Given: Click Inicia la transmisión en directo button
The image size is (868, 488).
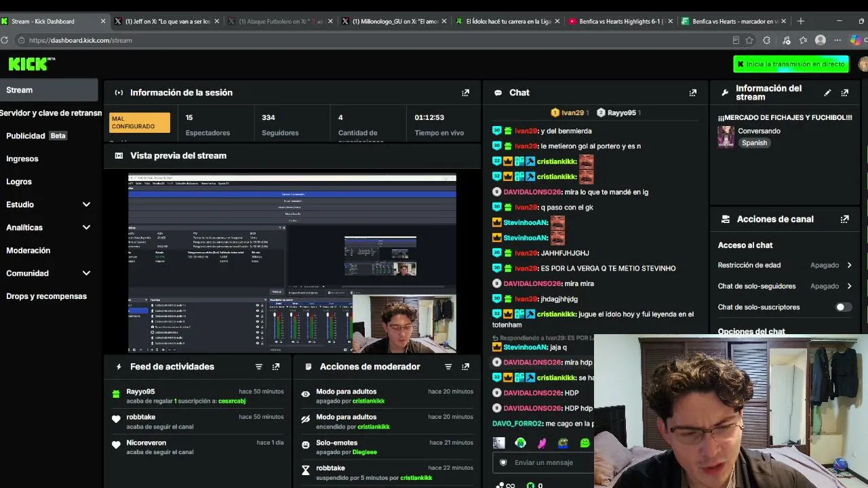Looking at the screenshot, I should [791, 64].
